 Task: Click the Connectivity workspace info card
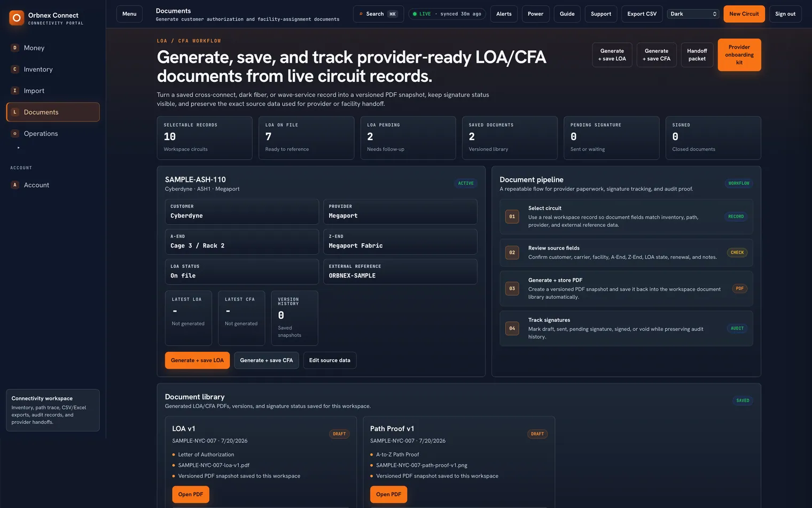click(53, 410)
